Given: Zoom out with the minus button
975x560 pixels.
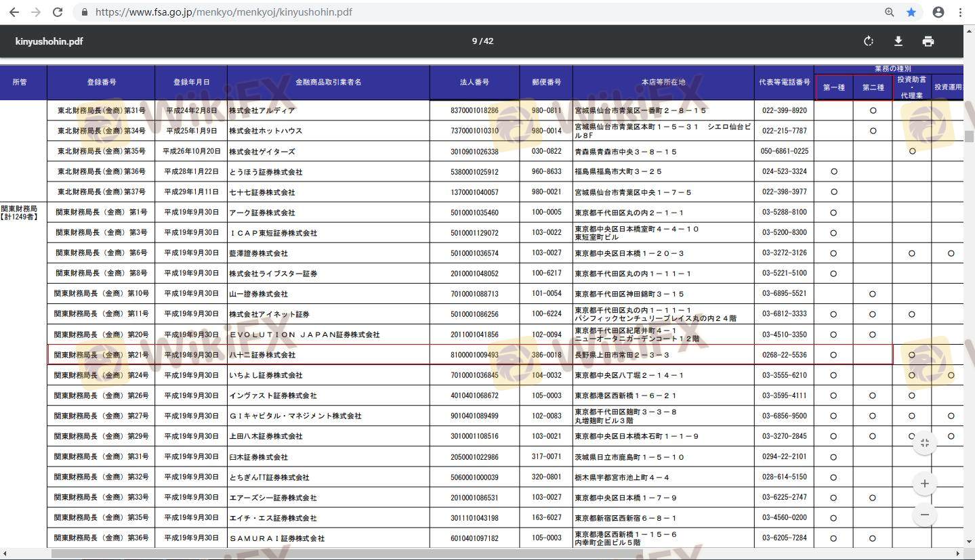Looking at the screenshot, I should pyautogui.click(x=925, y=515).
